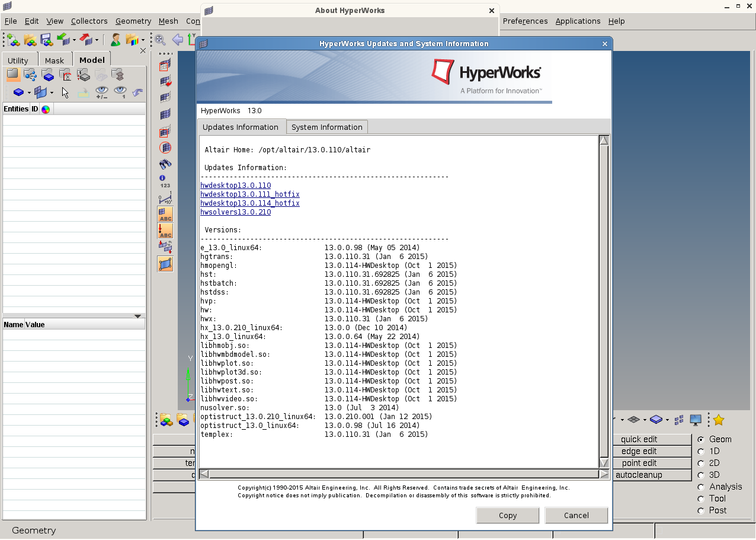Select the Component view icon
Image resolution: width=756 pixels, height=540 pixels.
(48, 75)
